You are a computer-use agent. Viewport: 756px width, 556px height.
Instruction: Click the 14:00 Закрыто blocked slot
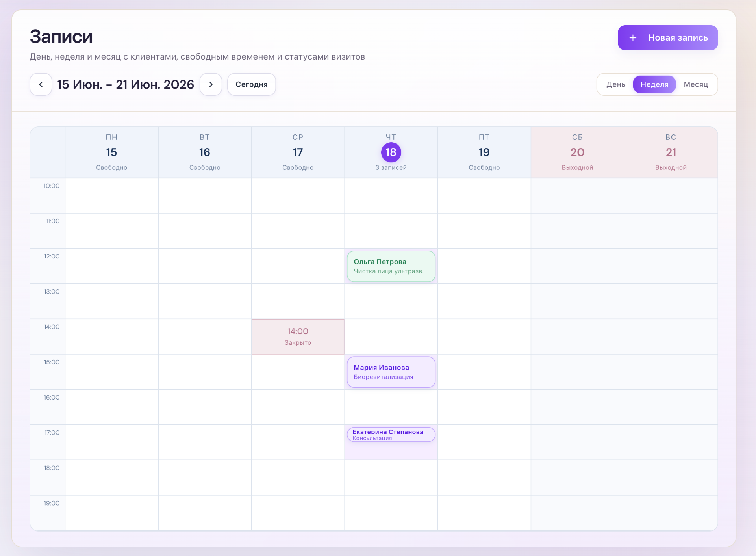tap(298, 337)
